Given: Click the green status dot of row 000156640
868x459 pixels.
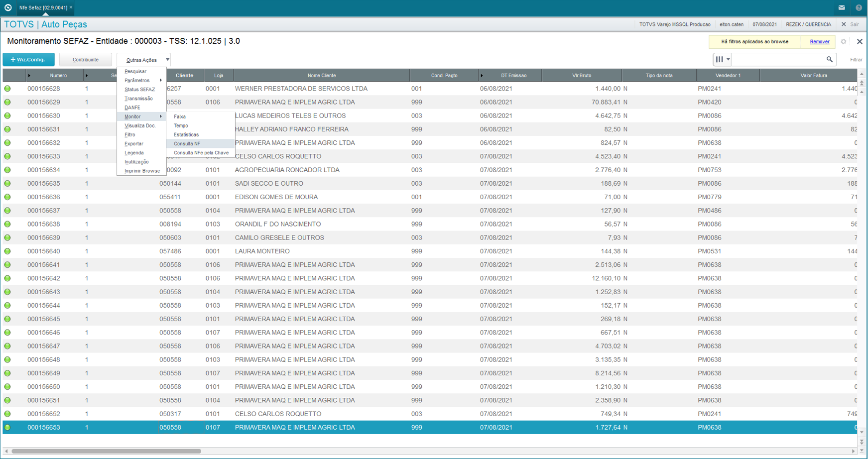Looking at the screenshot, I should coord(7,251).
